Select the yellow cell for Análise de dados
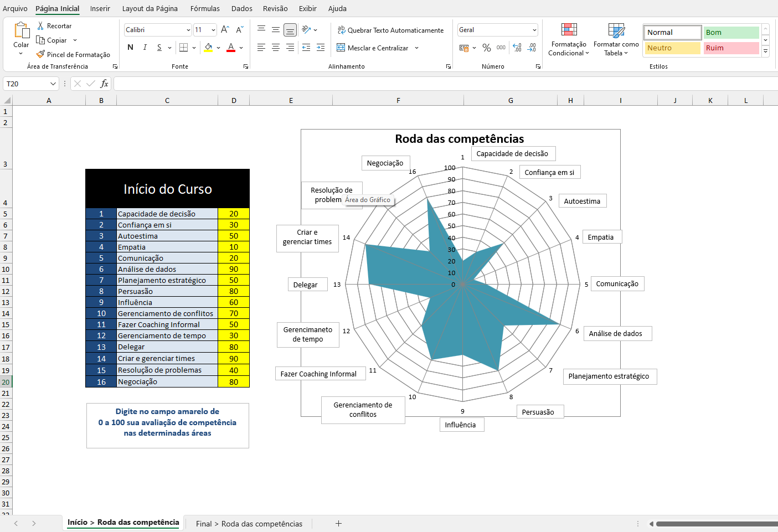778x532 pixels. click(234, 270)
